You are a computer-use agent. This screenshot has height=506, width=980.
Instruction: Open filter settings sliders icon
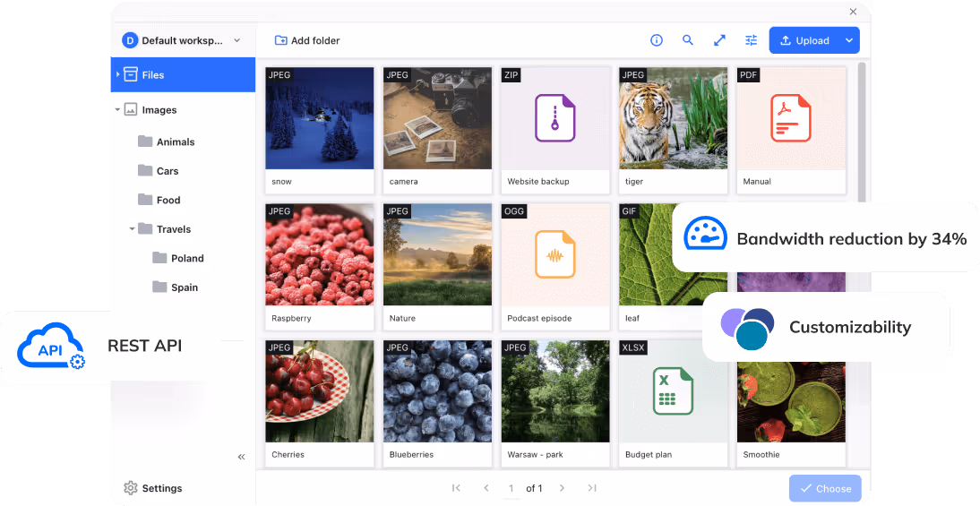click(751, 40)
